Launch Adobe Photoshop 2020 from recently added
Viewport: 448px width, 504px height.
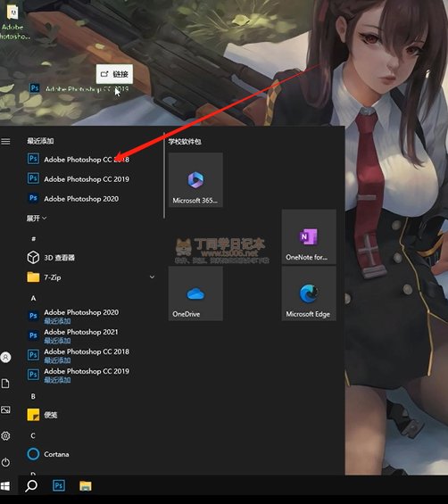73,199
